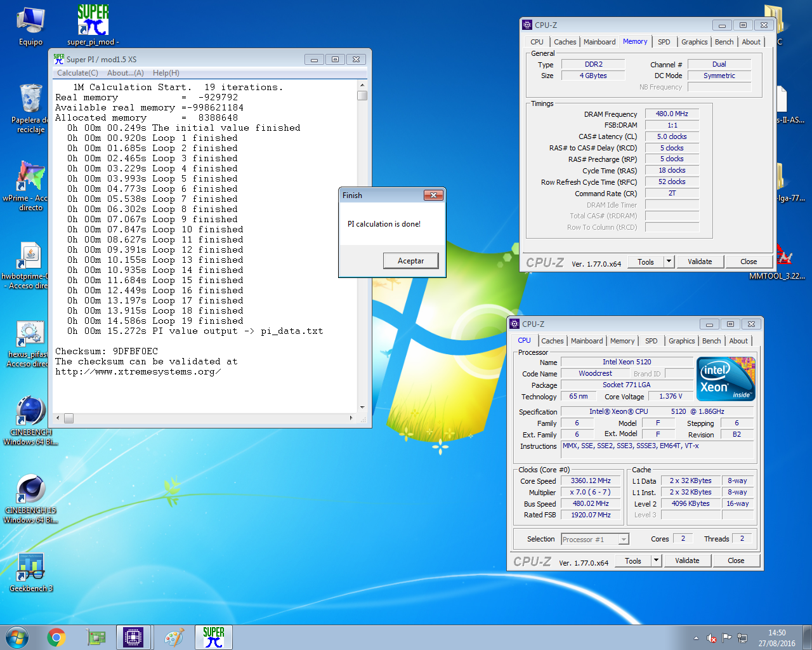Image resolution: width=812 pixels, height=650 pixels.
Task: Click CPU-Z memory window title icon
Action: coord(527,25)
